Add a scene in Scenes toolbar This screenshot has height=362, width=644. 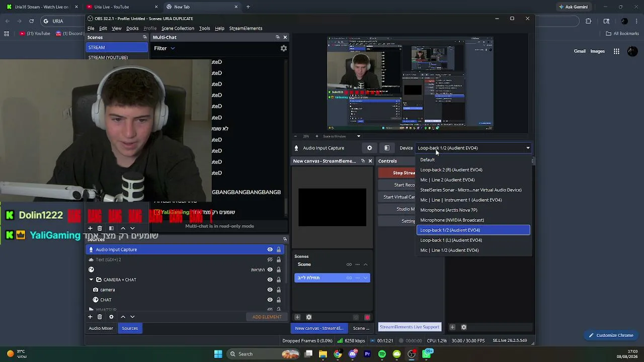click(90, 228)
